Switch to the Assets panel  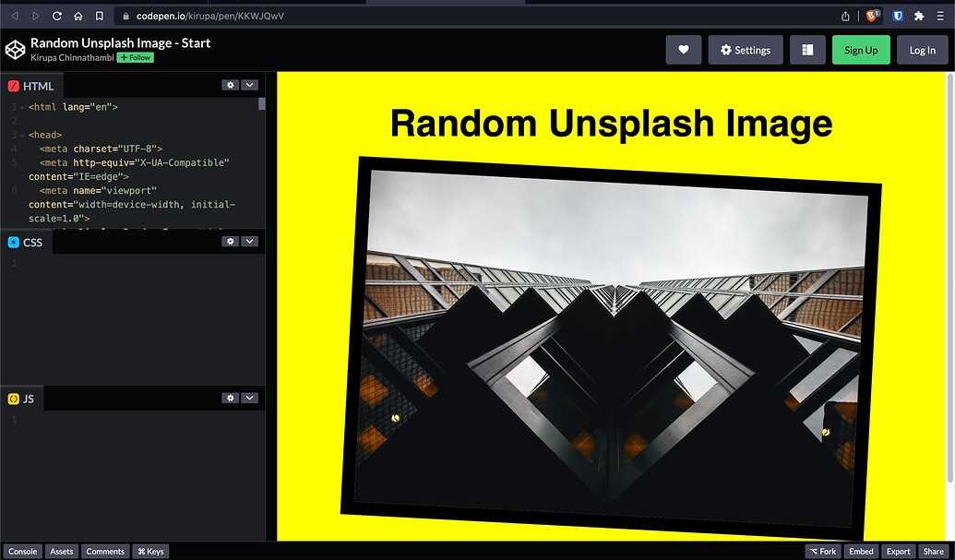coord(61,551)
